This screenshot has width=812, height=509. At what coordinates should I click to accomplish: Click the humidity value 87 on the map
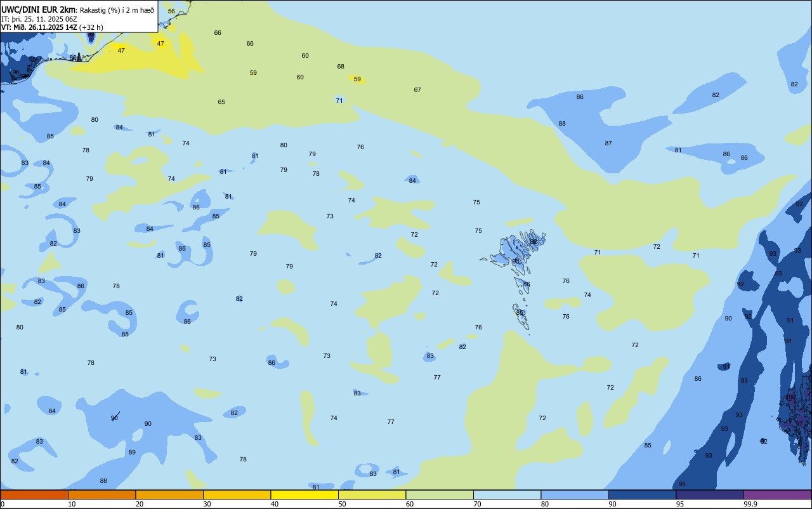[x=608, y=143]
